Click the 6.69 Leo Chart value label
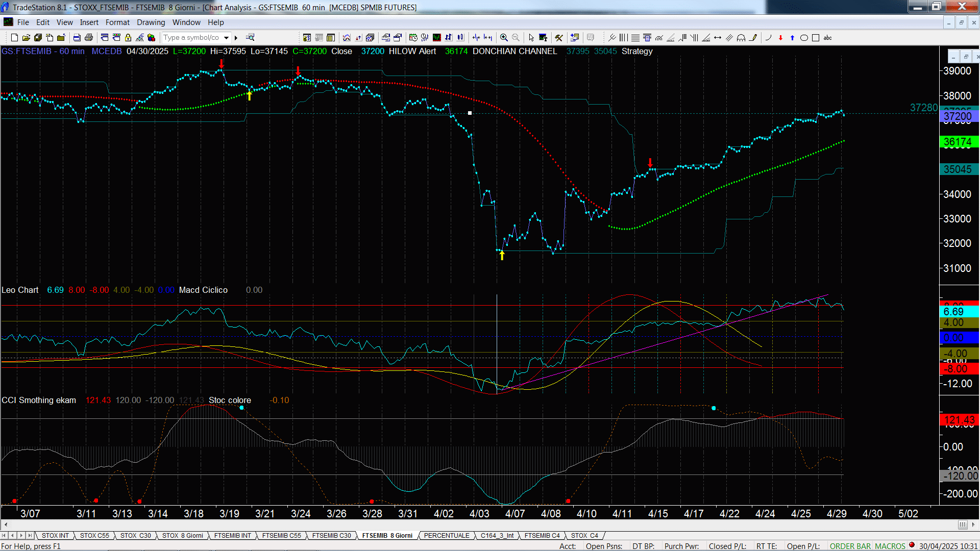This screenshot has height=551, width=980. (x=959, y=312)
